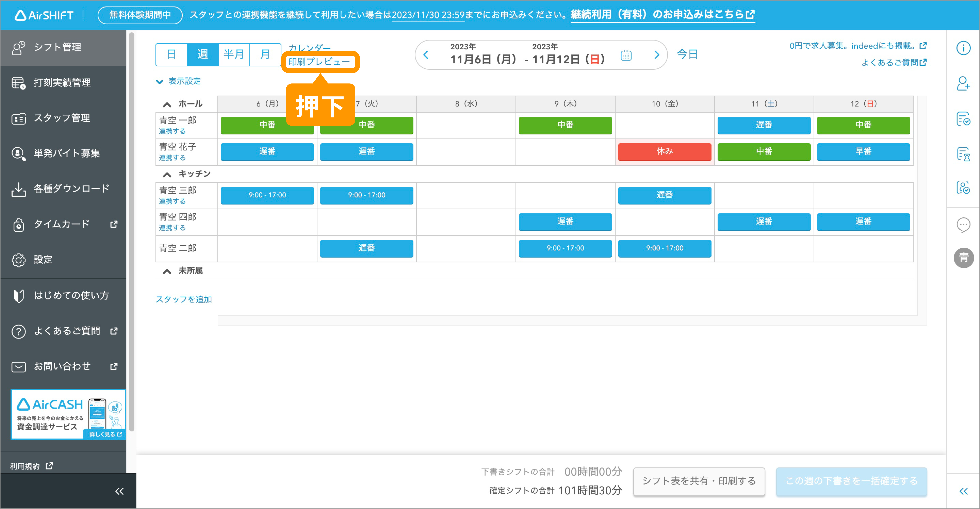The image size is (980, 509).
Task: Expand 表示設定 display settings
Action: tap(178, 81)
